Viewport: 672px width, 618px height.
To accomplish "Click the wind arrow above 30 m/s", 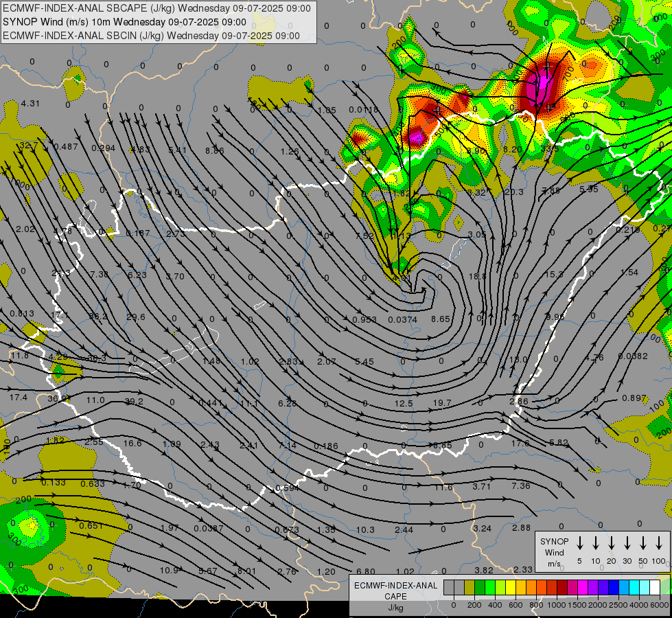I will pyautogui.click(x=627, y=542).
